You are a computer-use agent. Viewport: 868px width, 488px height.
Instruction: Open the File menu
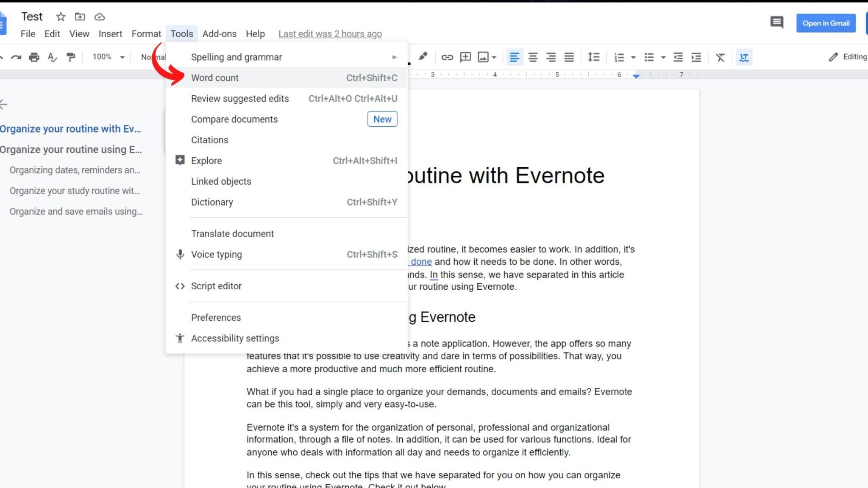pyautogui.click(x=28, y=34)
